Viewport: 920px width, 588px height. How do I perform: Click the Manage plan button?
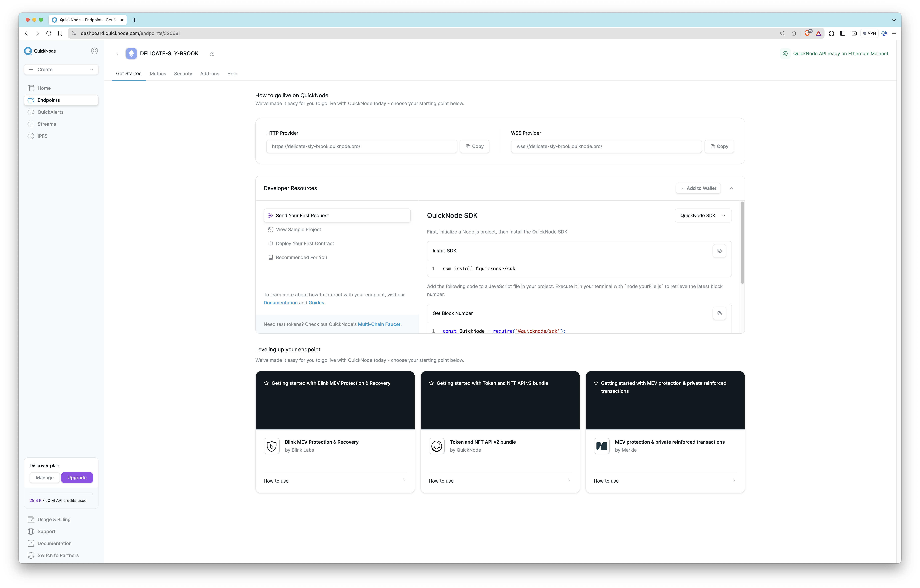(45, 478)
